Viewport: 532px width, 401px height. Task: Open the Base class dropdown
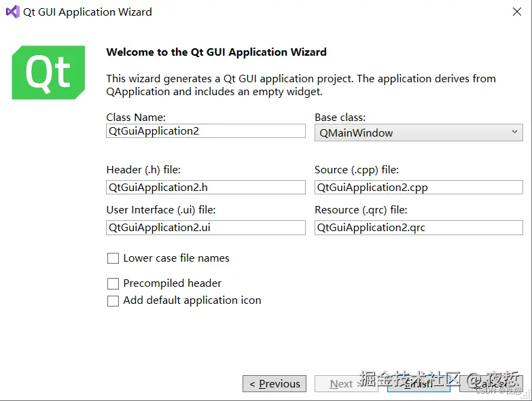point(419,133)
